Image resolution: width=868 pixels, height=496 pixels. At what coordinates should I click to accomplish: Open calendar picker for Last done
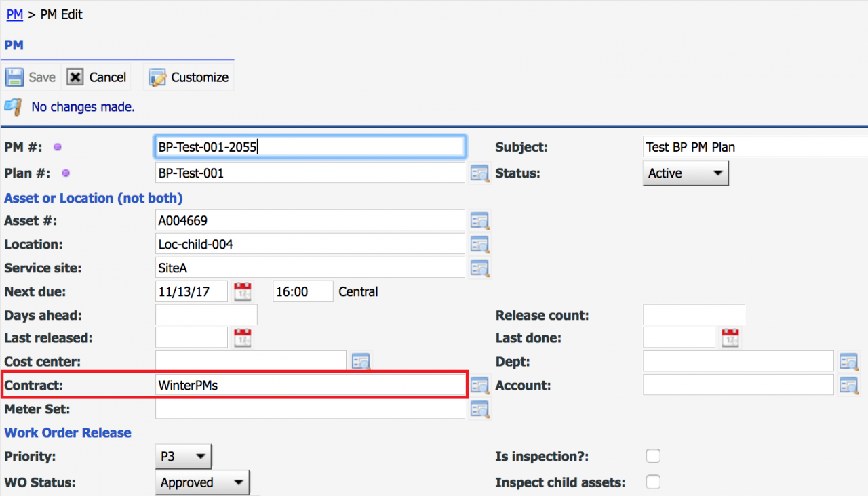click(730, 337)
